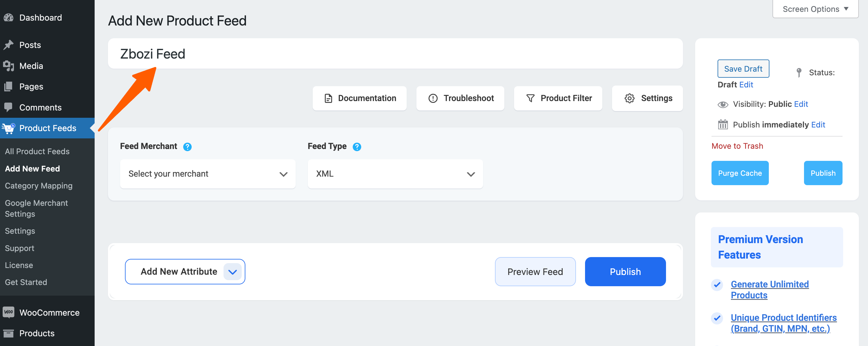Screen dimensions: 868x346
Task: Edit the Draft status link
Action: pyautogui.click(x=746, y=85)
